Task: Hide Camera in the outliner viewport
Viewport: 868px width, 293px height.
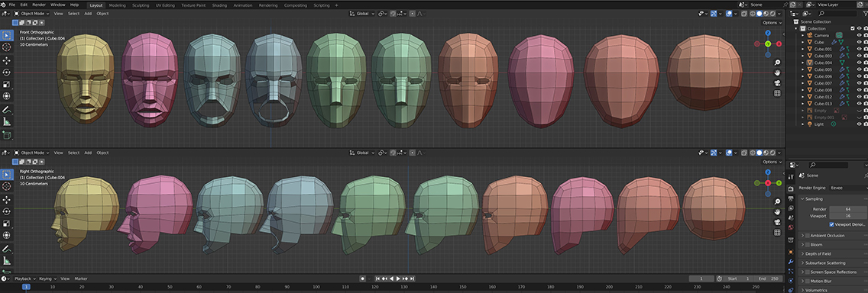Action: coord(859,35)
